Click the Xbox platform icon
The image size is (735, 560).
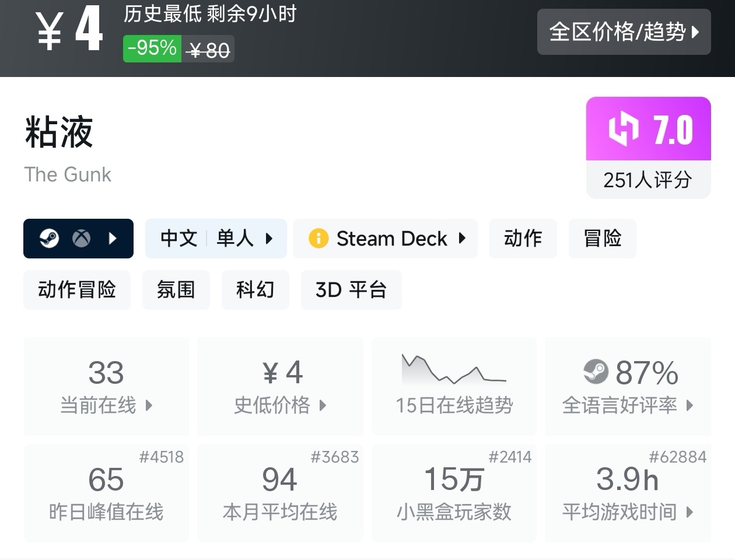(x=81, y=239)
